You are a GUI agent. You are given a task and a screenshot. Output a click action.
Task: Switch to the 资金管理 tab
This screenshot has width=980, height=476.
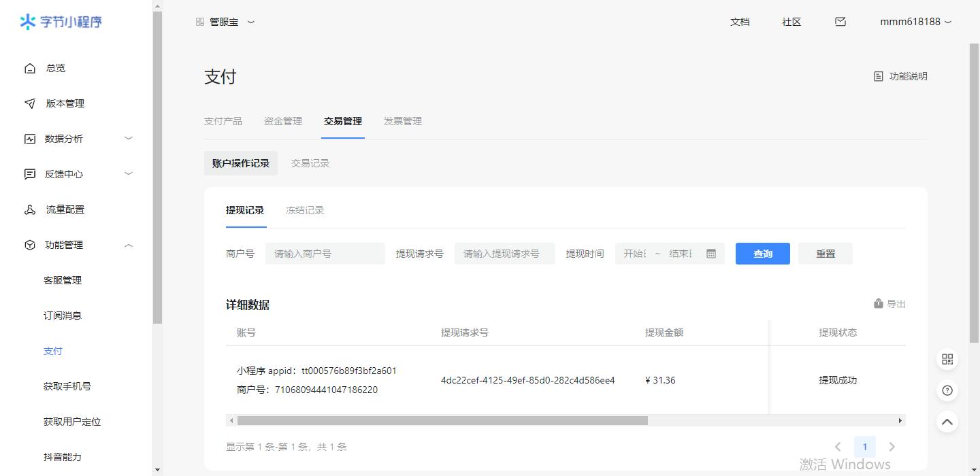(283, 121)
